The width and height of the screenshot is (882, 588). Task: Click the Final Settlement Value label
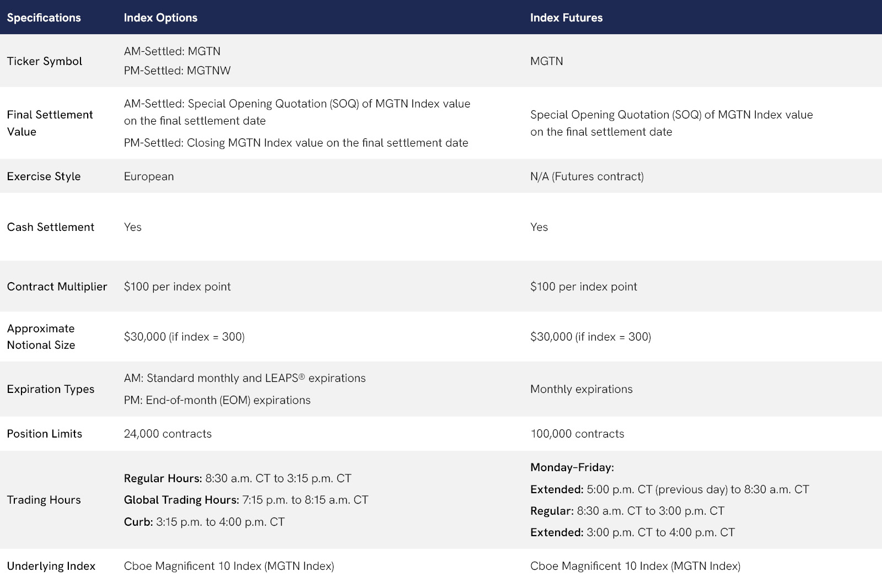[50, 123]
